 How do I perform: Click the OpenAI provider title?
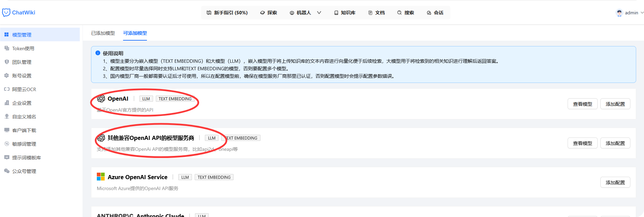click(118, 99)
